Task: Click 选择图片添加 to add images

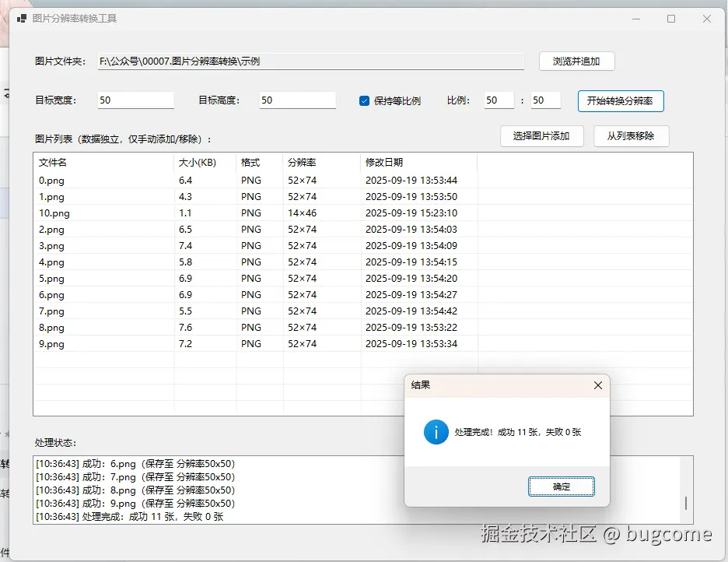Action: click(542, 136)
